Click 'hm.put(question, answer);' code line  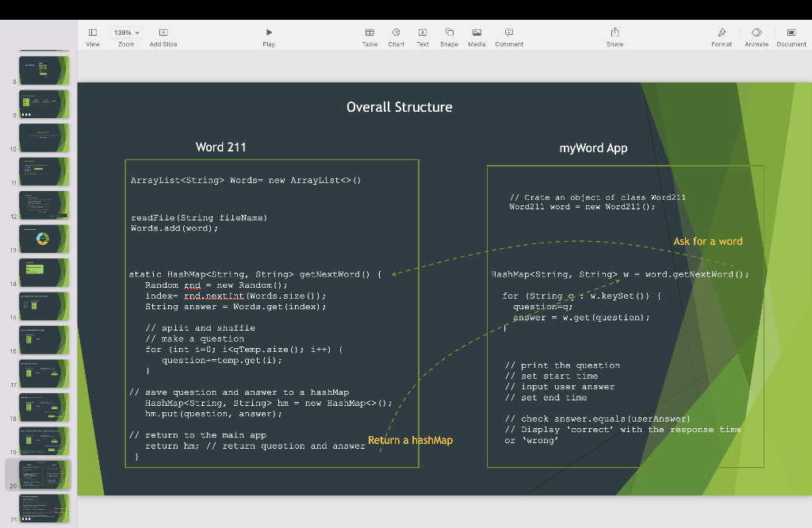click(214, 414)
